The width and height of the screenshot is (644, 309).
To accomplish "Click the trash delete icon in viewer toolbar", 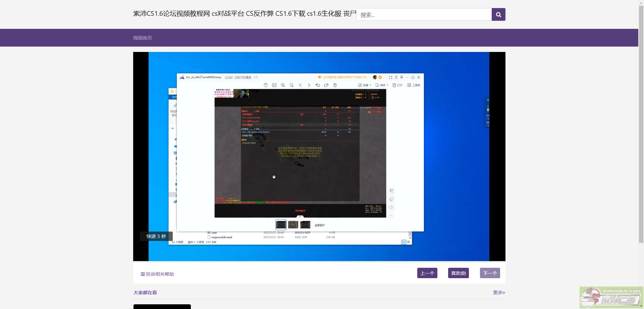I will point(335,85).
